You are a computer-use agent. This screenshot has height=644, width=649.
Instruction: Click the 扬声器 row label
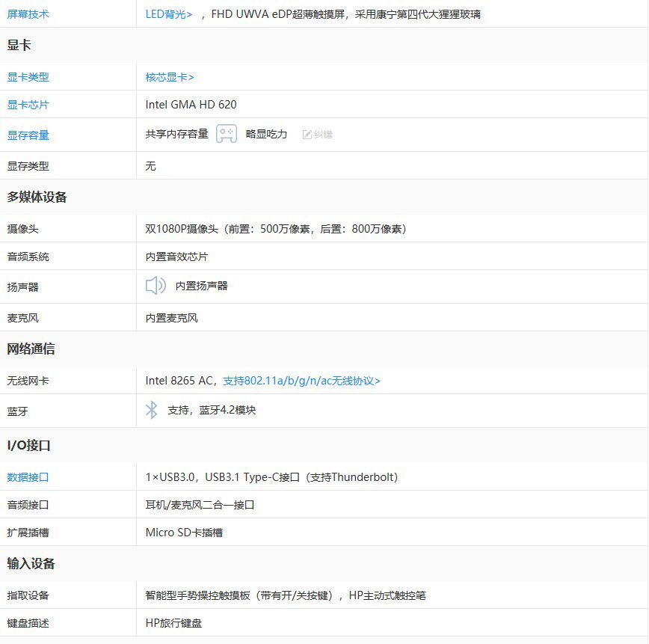[x=22, y=287]
